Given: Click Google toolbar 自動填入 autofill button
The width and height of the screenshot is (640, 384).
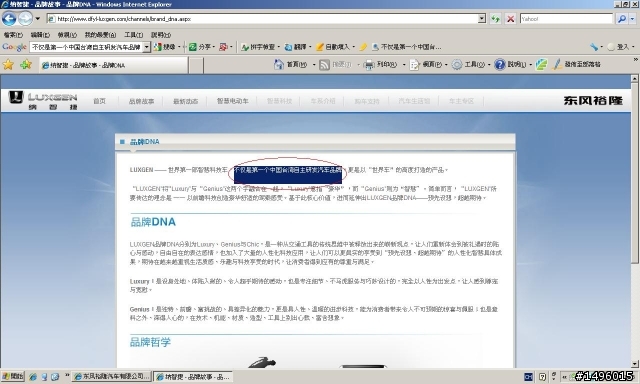Looking at the screenshot, I should coord(333,47).
